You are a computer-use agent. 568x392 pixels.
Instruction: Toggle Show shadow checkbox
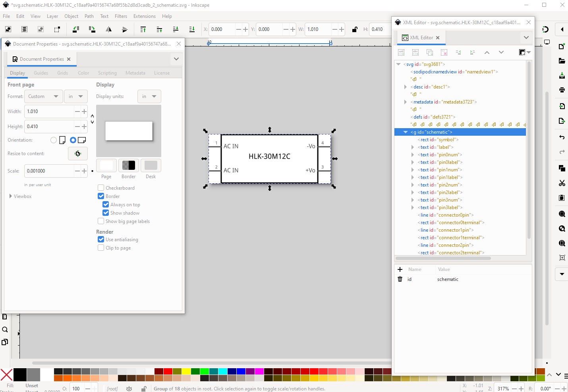pyautogui.click(x=106, y=213)
